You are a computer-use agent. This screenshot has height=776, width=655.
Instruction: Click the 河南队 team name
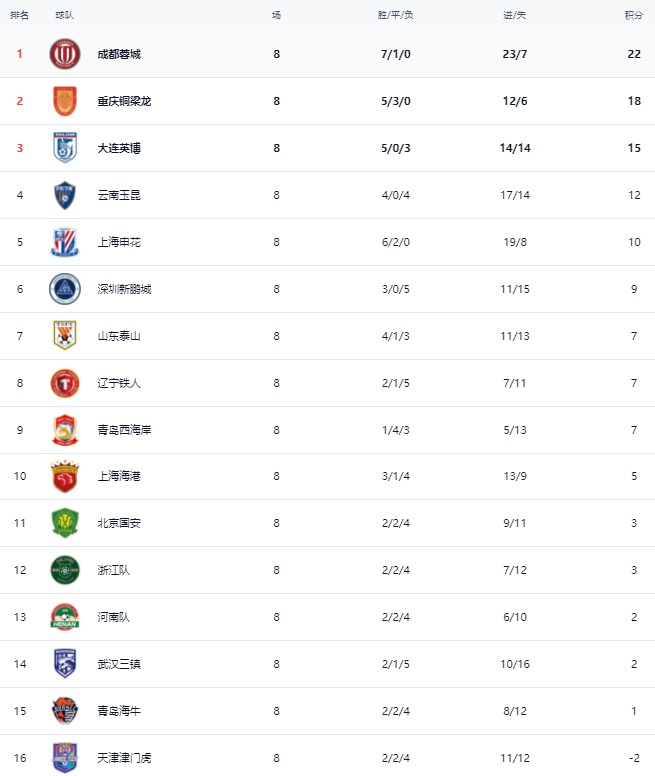113,617
